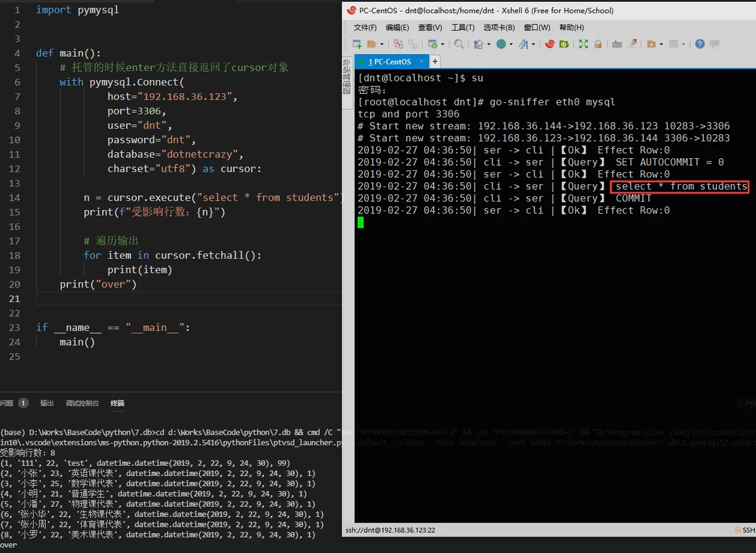This screenshot has width=756, height=553.
Task: Click the "def main():" code line
Action: pos(68,53)
